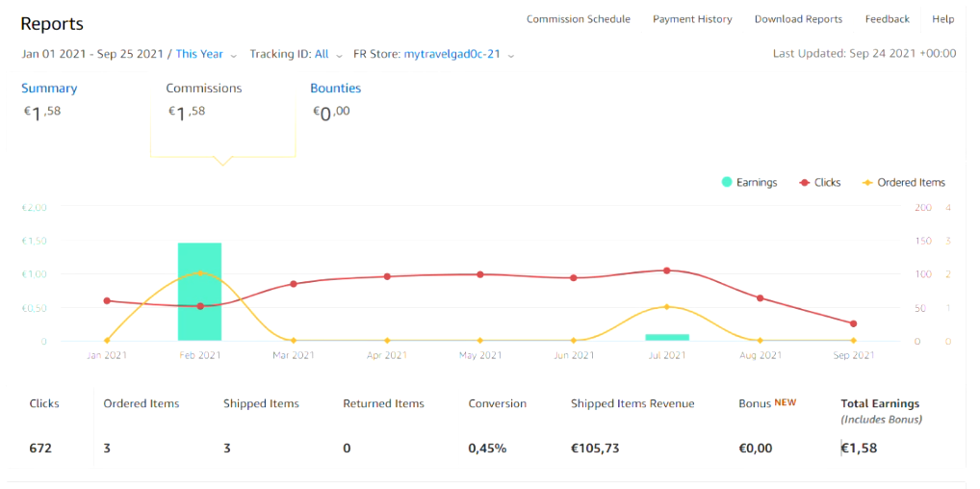Open Download Reports page
The width and height of the screenshot is (980, 489).
tap(798, 19)
